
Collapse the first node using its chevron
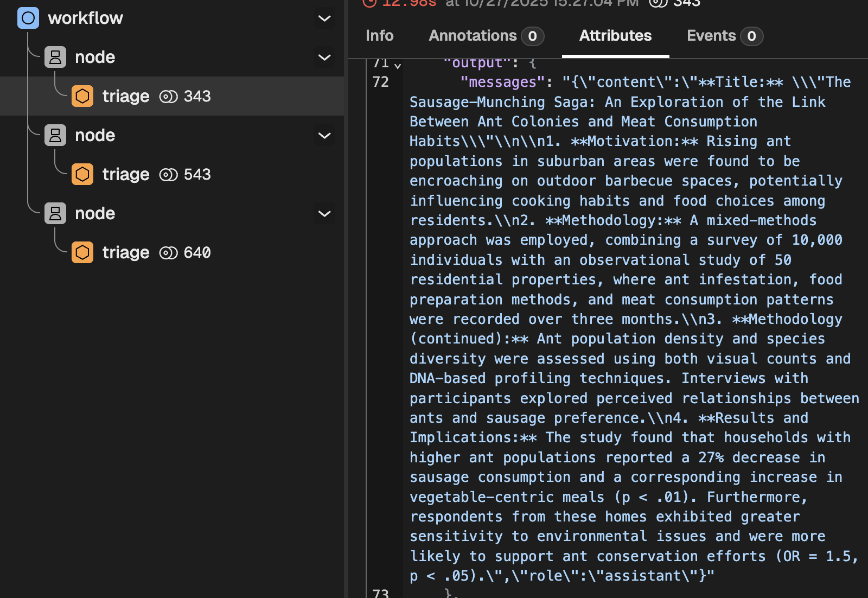coord(324,58)
